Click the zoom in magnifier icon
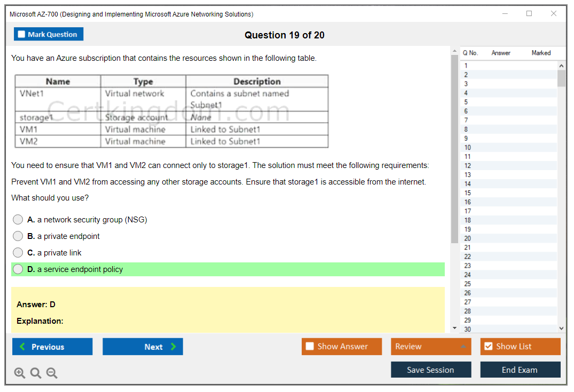 [x=20, y=373]
